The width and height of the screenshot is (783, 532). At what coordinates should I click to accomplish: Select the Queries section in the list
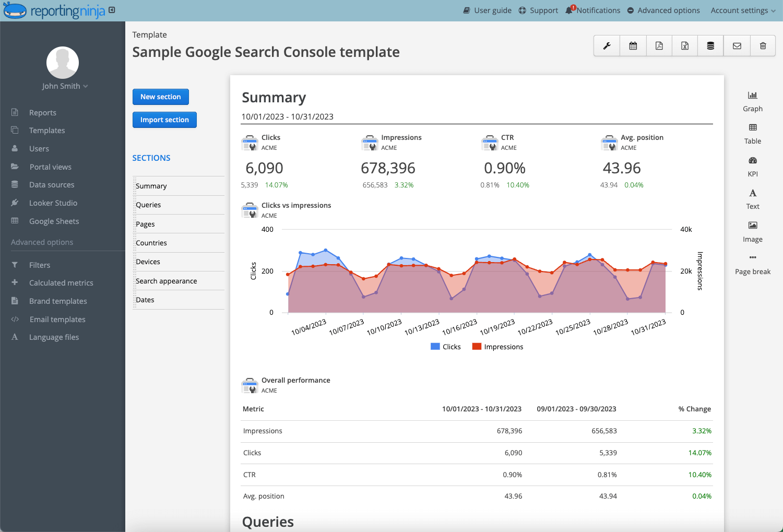pos(148,205)
